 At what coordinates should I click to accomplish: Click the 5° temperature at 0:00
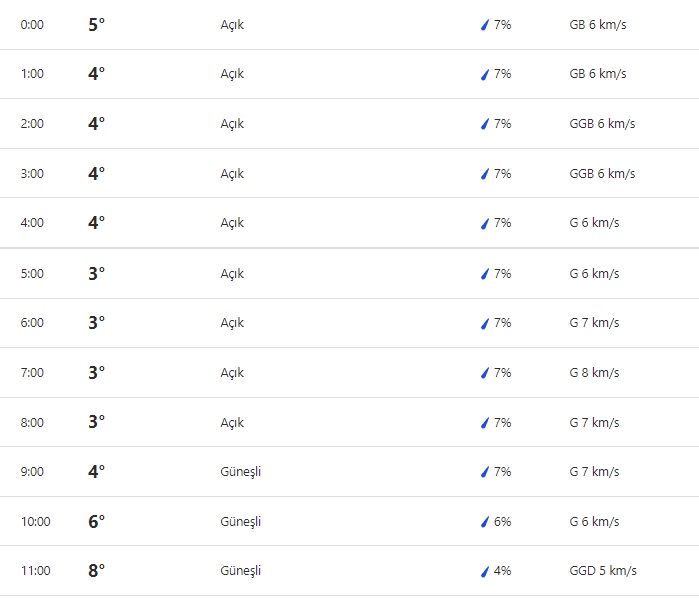(96, 25)
